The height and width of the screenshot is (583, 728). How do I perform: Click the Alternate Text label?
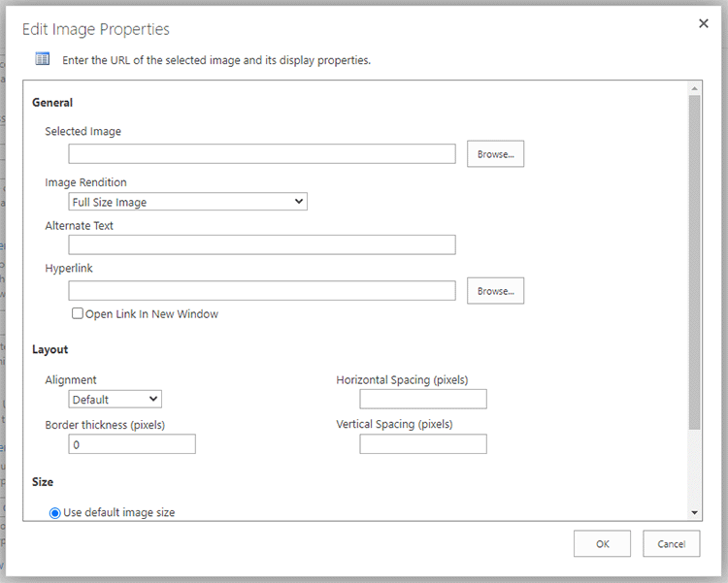(x=79, y=226)
